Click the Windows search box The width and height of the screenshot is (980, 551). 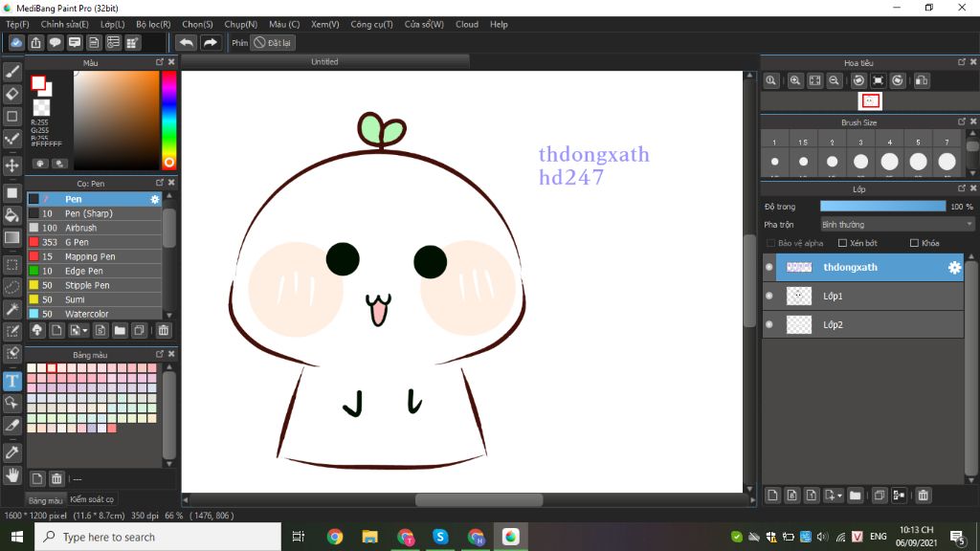tap(158, 538)
